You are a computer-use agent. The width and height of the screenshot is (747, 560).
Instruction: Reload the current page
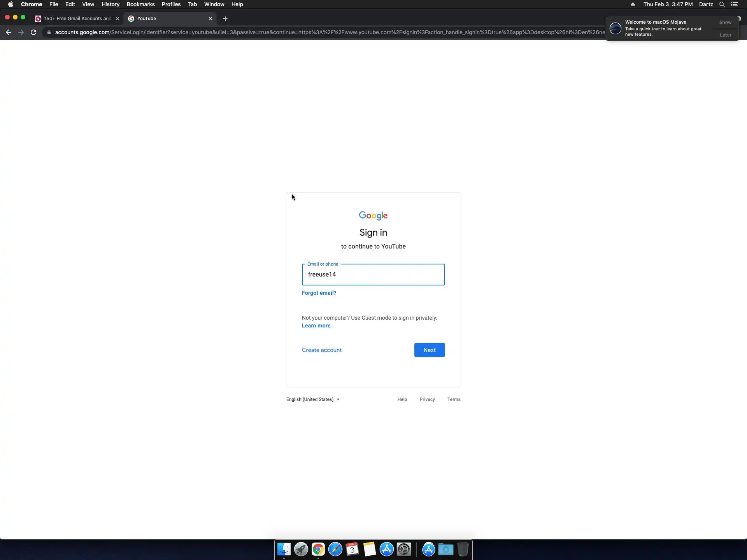33,32
